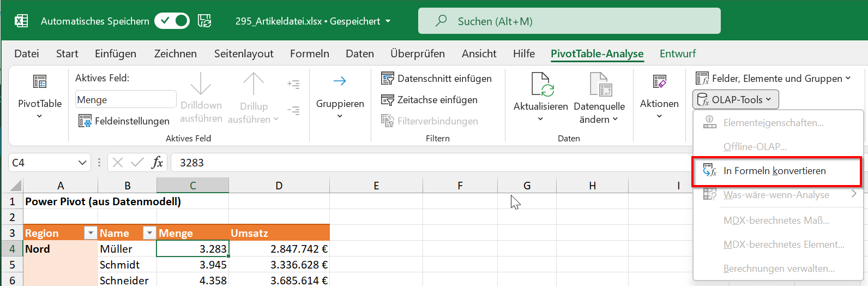Open the Formeln ribbon tab
The image size is (868, 286).
309,53
